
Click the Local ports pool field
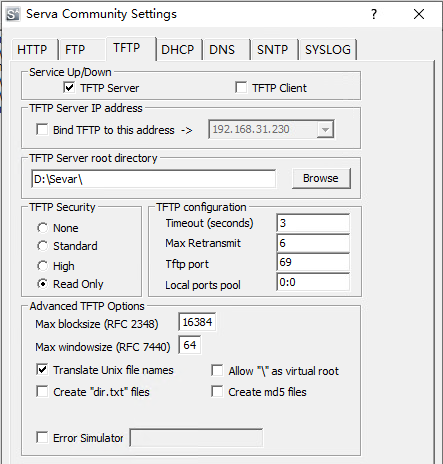313,282
